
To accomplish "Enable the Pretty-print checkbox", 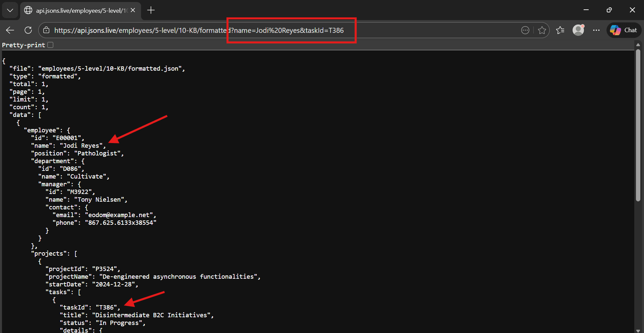I will point(50,45).
